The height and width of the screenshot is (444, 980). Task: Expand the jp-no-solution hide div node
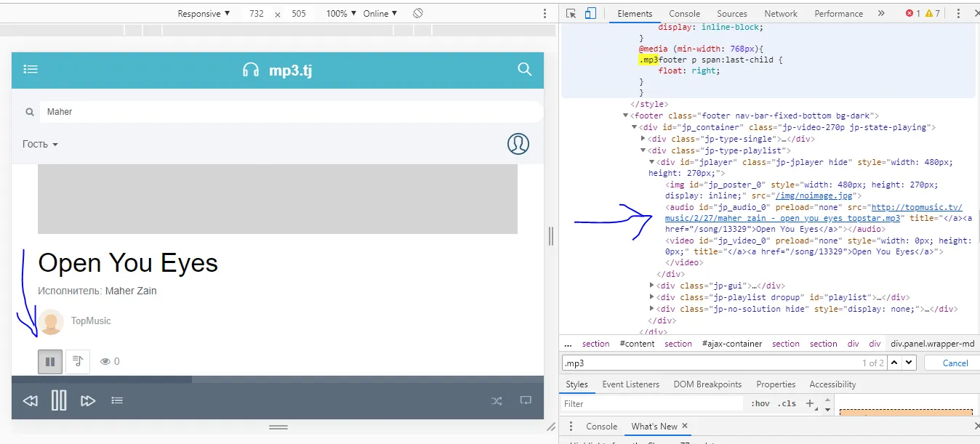651,309
